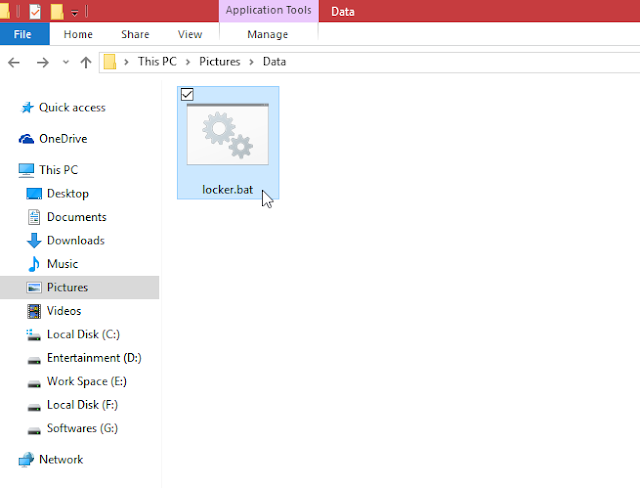Open Local Disk (F:) in sidebar
Image resolution: width=640 pixels, height=488 pixels.
pyautogui.click(x=82, y=405)
